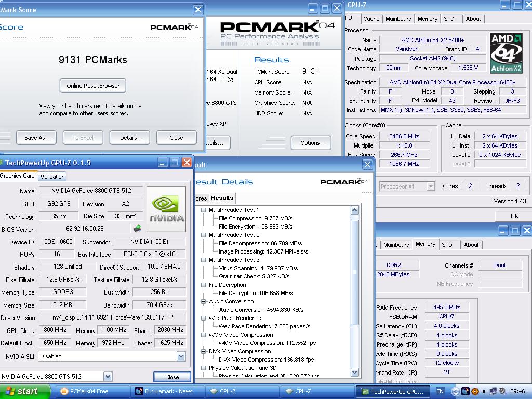Open Memory tab in top CPU-Z window
This screenshot has height=399, width=532.
point(428,19)
